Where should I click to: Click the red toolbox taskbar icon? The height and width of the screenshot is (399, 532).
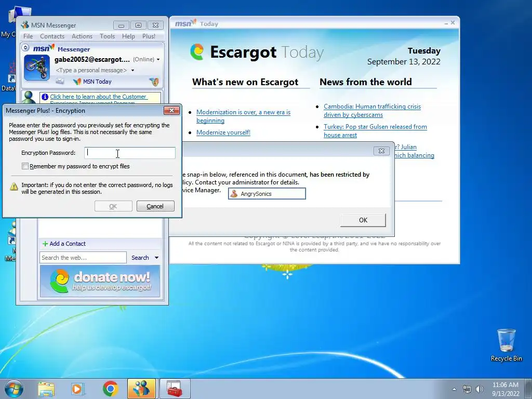(x=175, y=389)
